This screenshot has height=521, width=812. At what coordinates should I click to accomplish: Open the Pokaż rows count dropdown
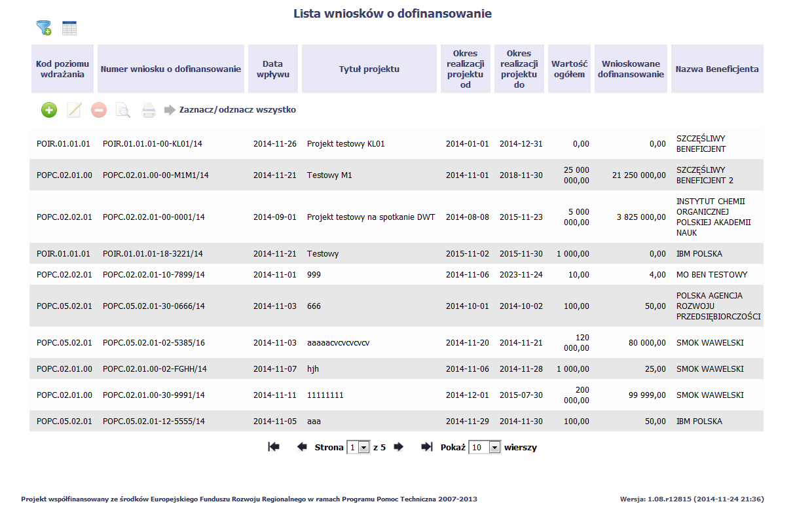tap(485, 448)
